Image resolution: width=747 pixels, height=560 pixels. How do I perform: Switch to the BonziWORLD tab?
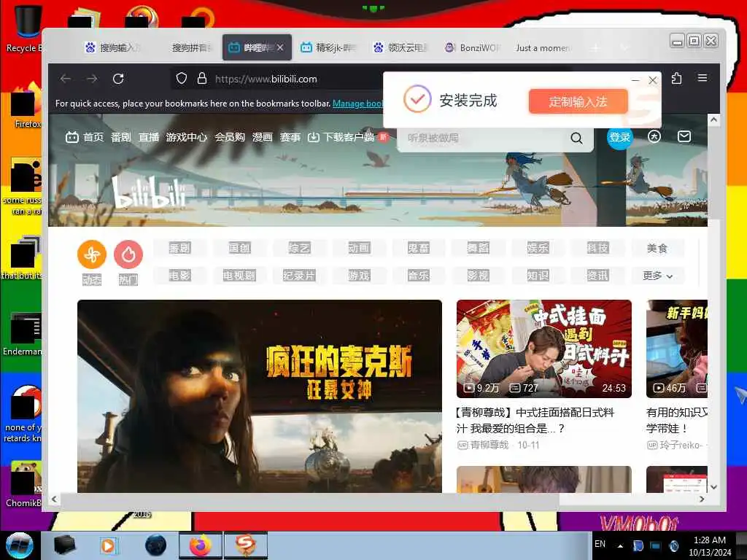pyautogui.click(x=473, y=47)
